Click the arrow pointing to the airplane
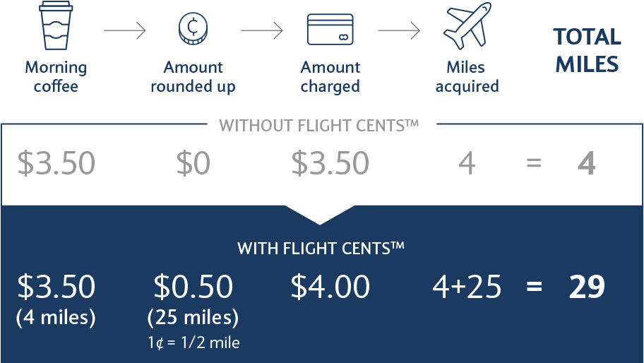The height and width of the screenshot is (363, 644). pyautogui.click(x=399, y=30)
